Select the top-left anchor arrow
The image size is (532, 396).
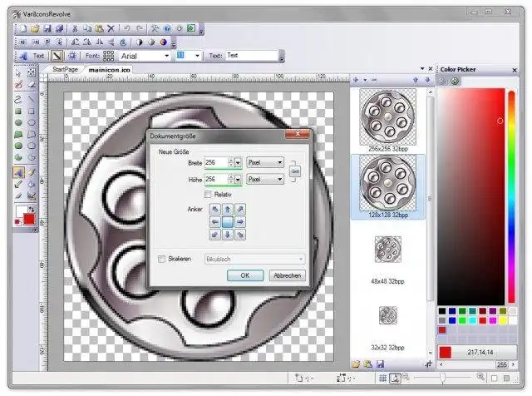(214, 209)
